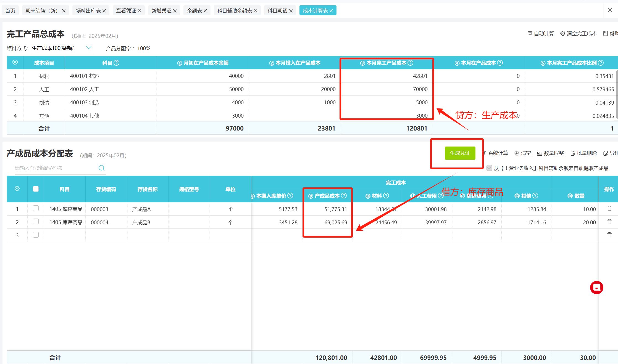This screenshot has height=364, width=618.
Task: Check the row 1 产成品A checkbox
Action: click(36, 208)
